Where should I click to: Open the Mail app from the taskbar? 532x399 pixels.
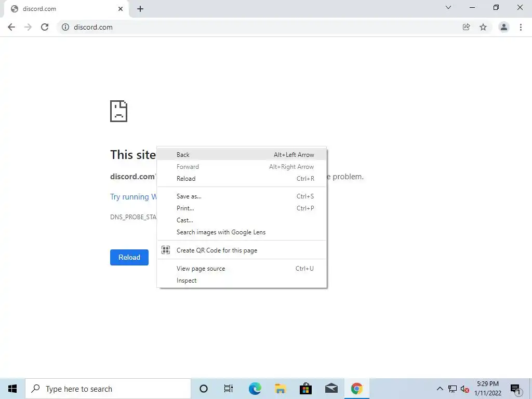point(331,389)
